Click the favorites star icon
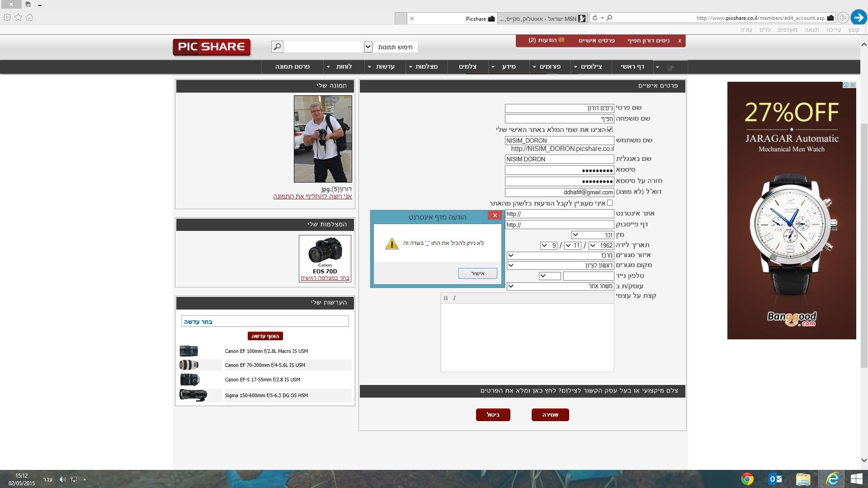This screenshot has width=868, height=488. click(19, 18)
